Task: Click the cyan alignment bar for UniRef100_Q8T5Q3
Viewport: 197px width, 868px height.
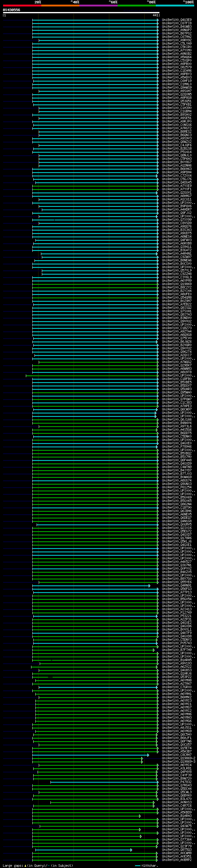Action: 83,850
